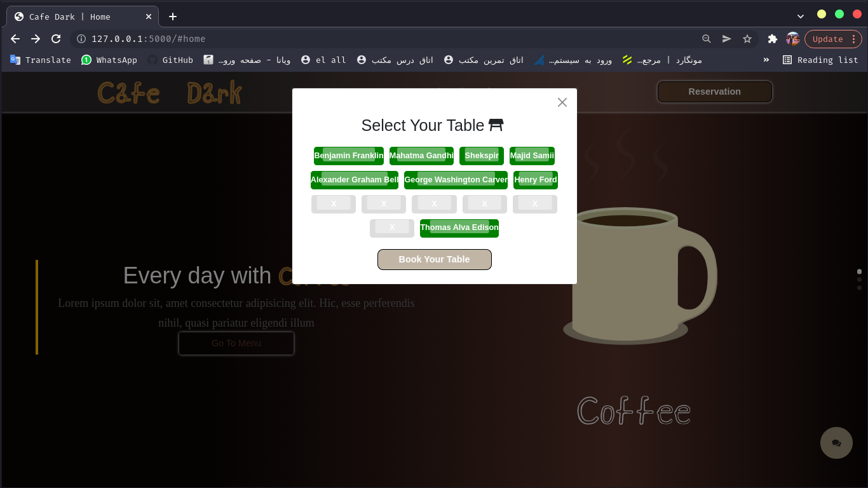Open the ورود به سیستم bookmark
Viewport: 868px width, 488px height.
pyautogui.click(x=573, y=60)
